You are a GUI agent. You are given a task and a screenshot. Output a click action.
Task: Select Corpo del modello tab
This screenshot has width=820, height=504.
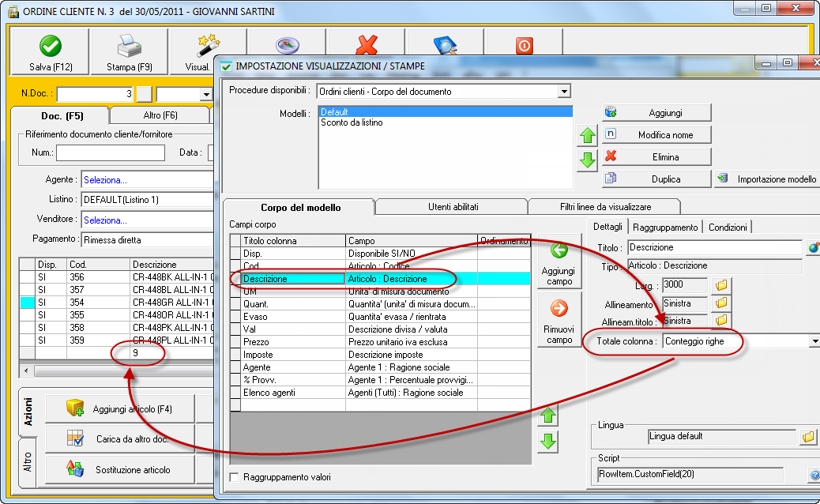tap(300, 208)
